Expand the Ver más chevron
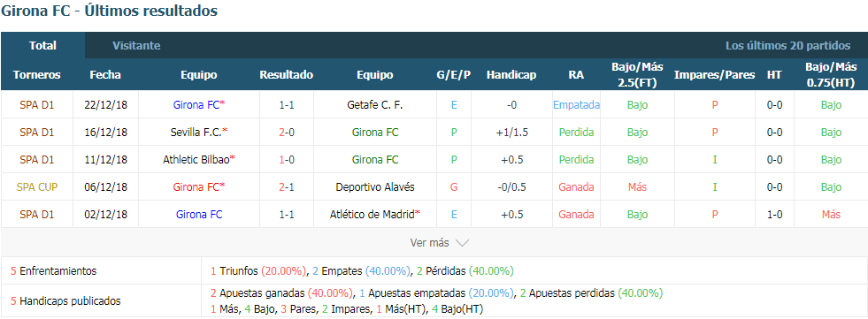 tap(462, 243)
